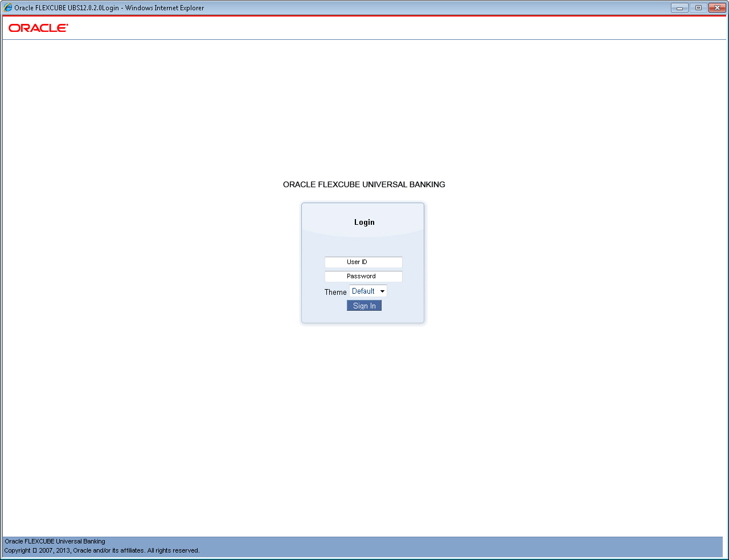Click the 'Login' panel title
729x560 pixels.
tap(364, 223)
